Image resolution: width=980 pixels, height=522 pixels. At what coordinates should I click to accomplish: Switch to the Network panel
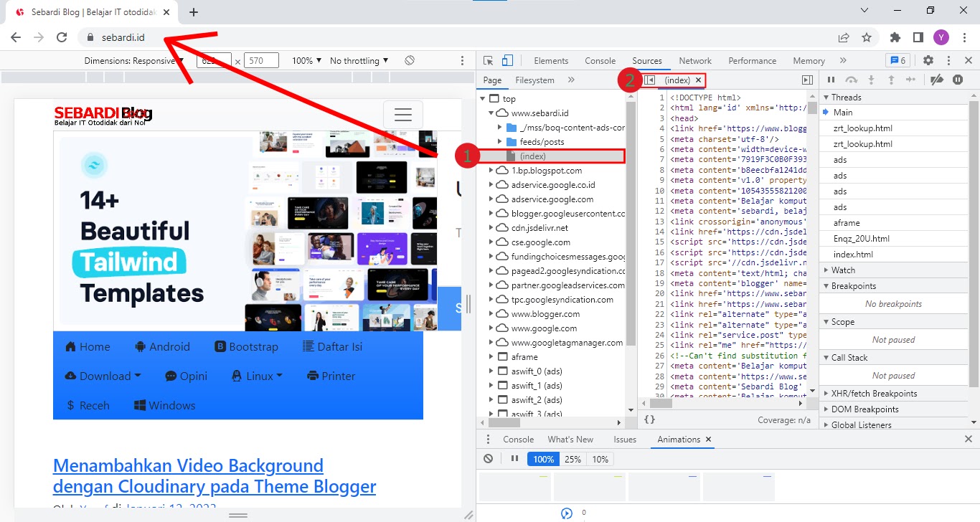tap(695, 61)
